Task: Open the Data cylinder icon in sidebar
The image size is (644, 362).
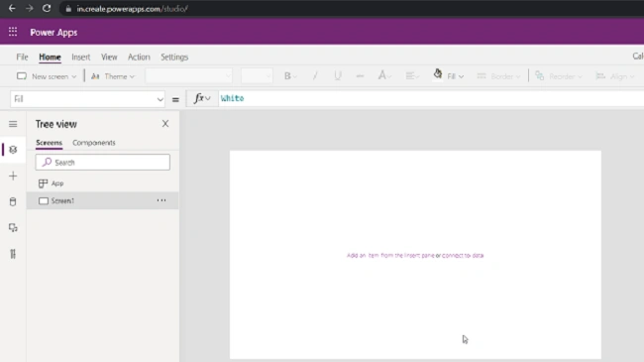Action: click(13, 201)
